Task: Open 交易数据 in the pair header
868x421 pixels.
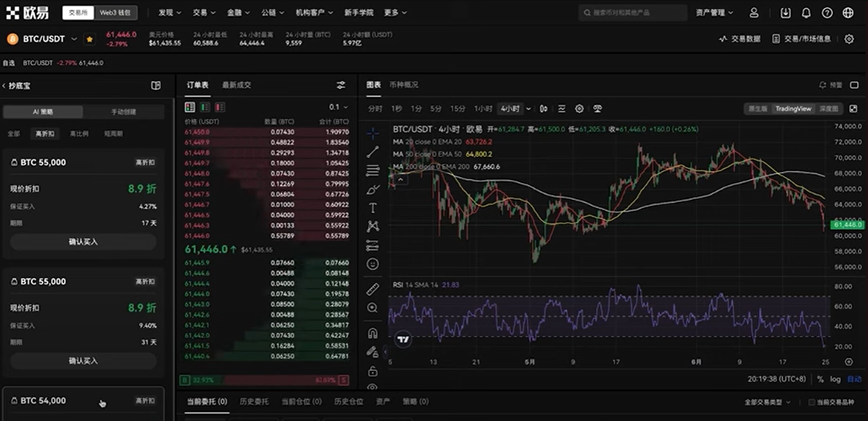Action: pyautogui.click(x=740, y=38)
